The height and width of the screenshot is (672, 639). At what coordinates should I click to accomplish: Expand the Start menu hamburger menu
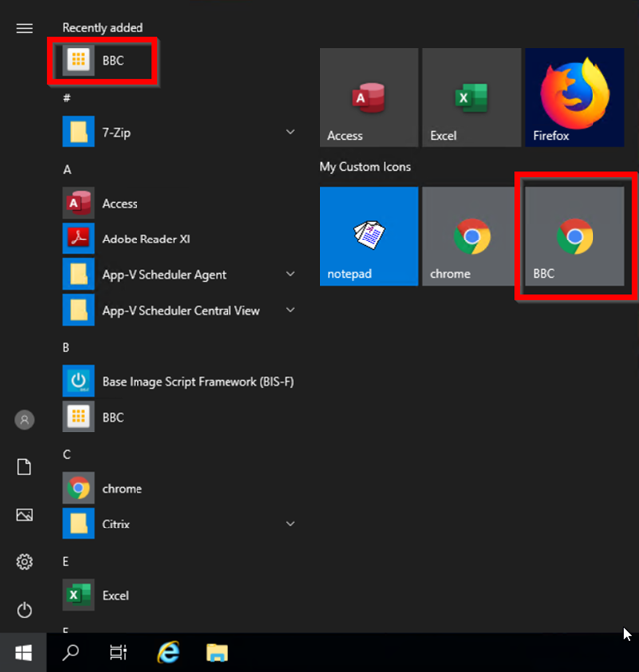point(24,29)
